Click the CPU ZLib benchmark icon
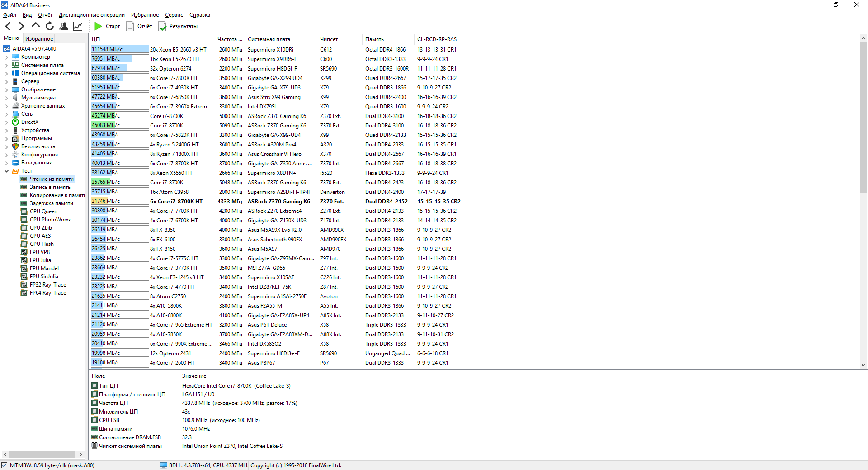The height and width of the screenshot is (470, 868). [x=24, y=228]
